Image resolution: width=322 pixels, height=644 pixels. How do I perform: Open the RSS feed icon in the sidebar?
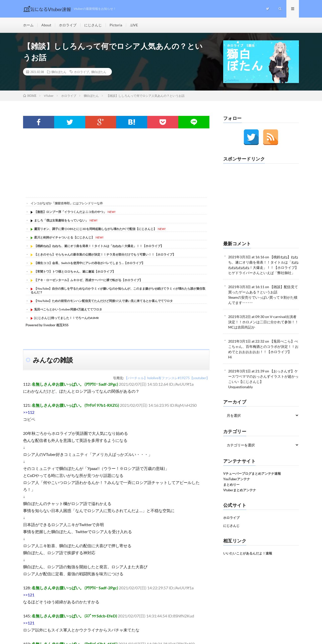click(271, 137)
